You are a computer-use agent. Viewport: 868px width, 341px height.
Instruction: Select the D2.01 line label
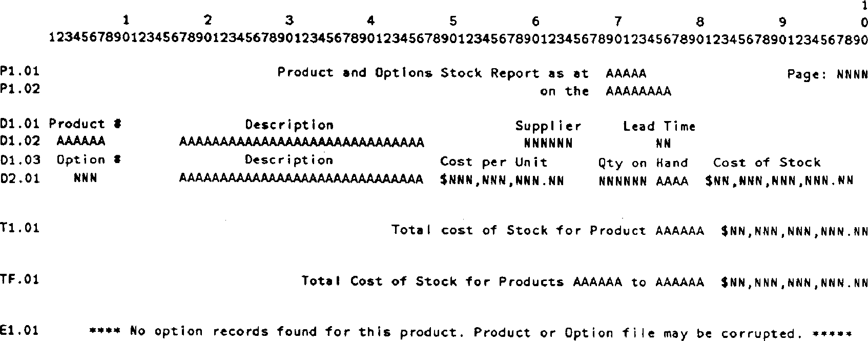pyautogui.click(x=20, y=178)
